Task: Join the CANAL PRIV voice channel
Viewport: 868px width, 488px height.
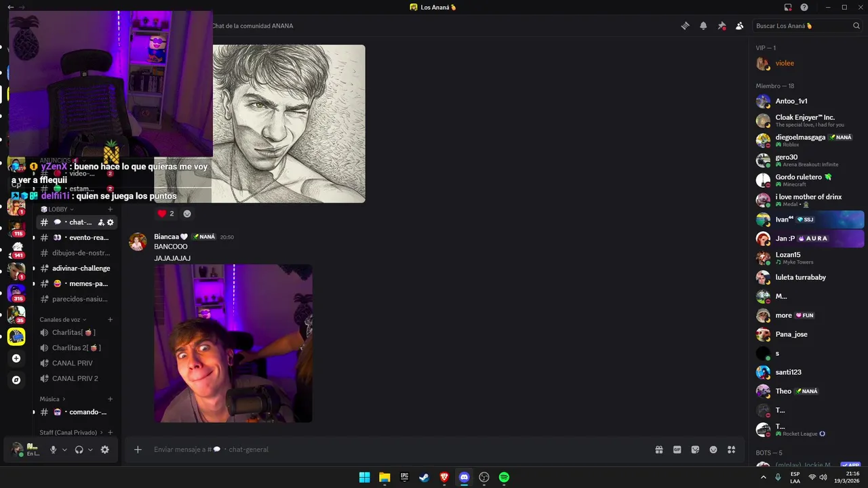Action: pos(77,363)
